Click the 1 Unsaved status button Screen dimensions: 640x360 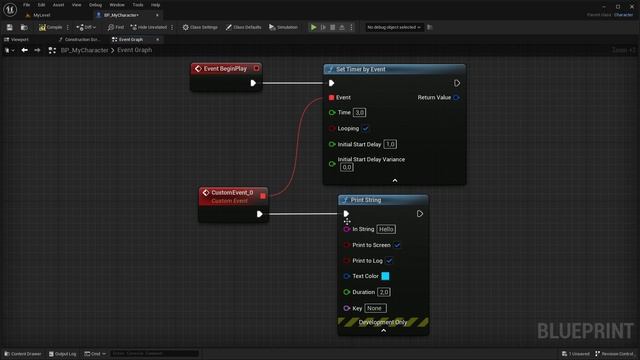coord(576,354)
